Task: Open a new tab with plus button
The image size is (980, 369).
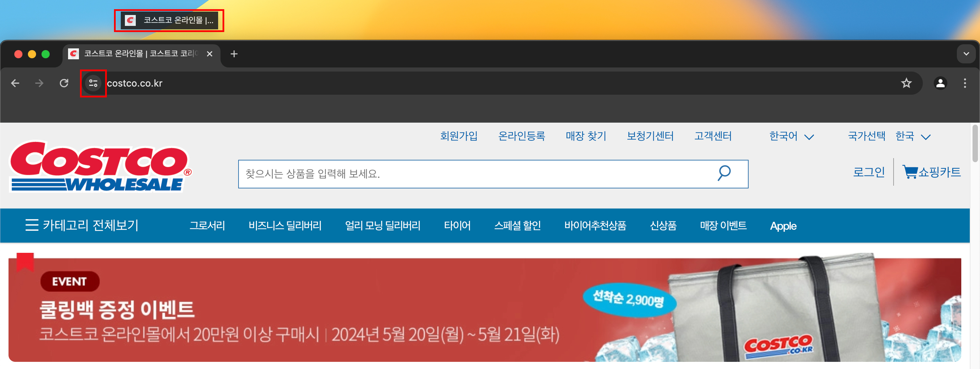Action: [234, 54]
